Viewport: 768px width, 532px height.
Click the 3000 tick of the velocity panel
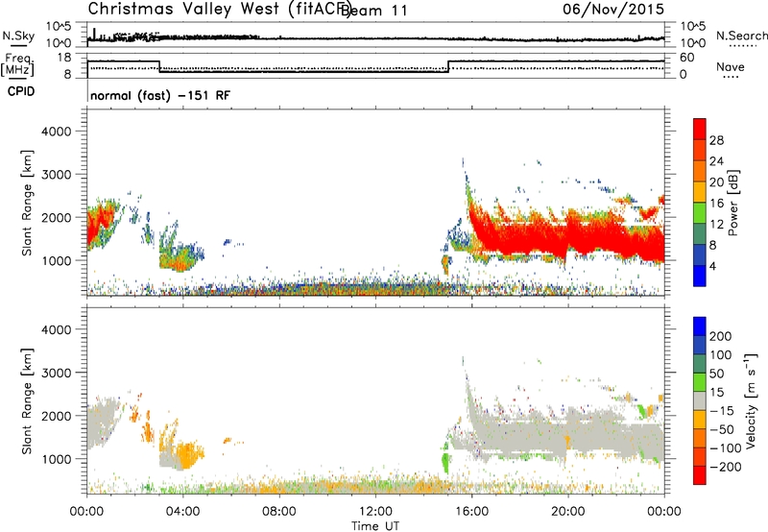pos(57,373)
